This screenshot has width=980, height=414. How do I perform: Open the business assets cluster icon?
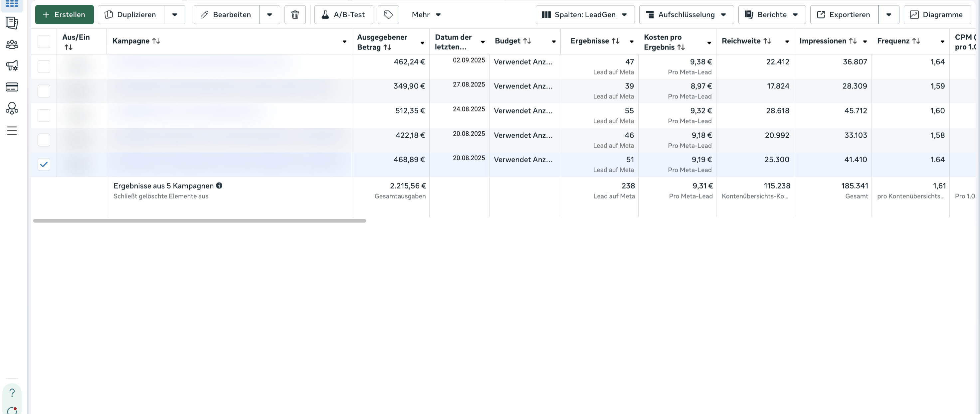point(12,108)
